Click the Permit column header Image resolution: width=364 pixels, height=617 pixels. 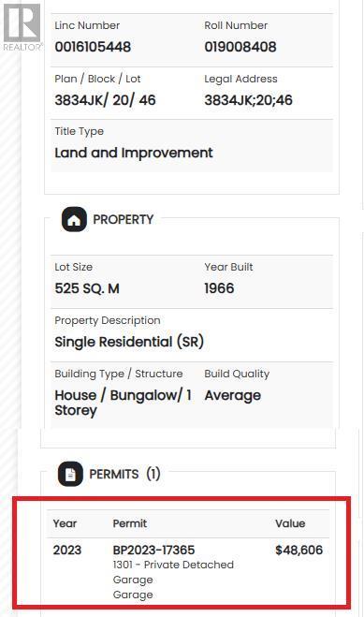[130, 523]
